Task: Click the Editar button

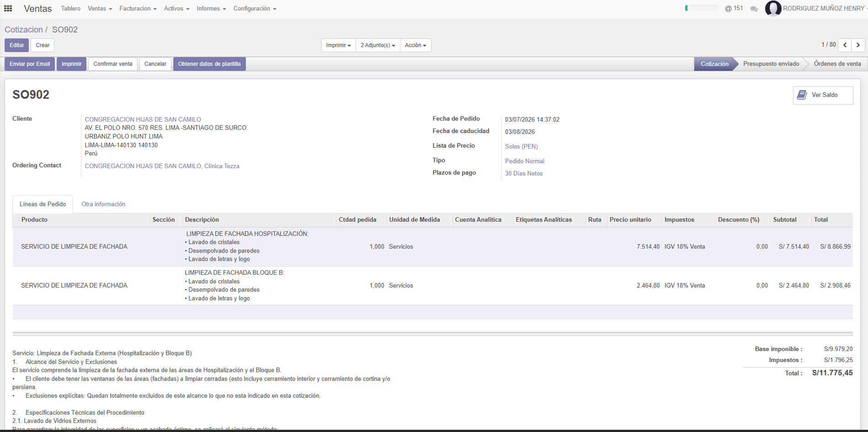Action: pos(17,45)
